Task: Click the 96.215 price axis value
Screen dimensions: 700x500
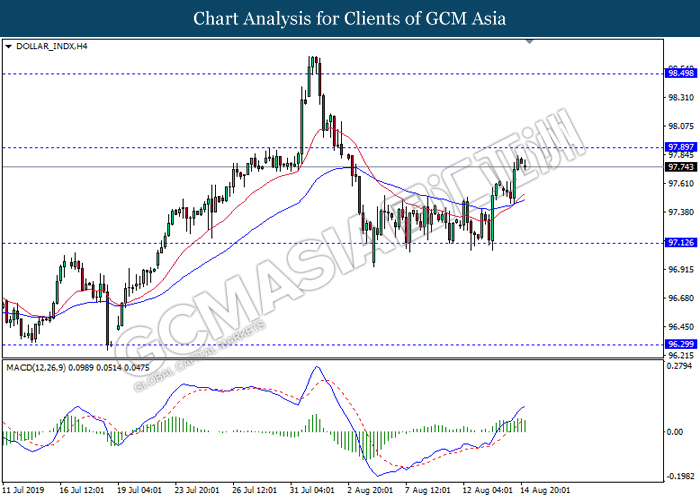Action: [x=680, y=356]
